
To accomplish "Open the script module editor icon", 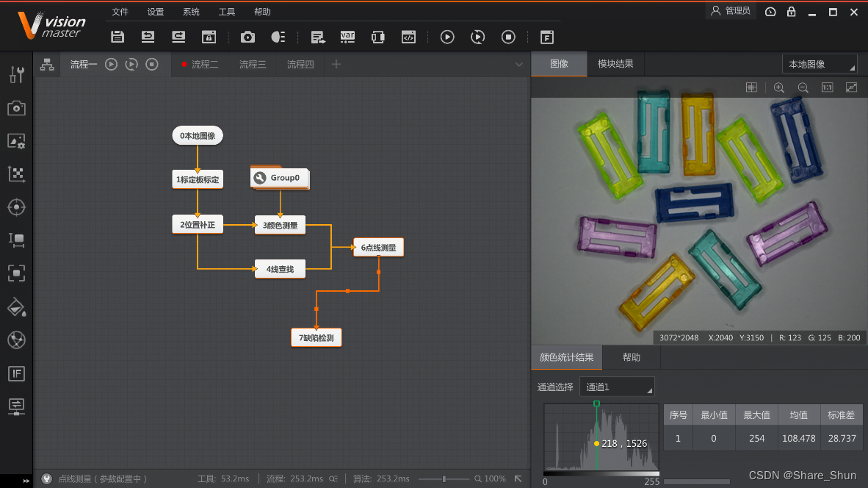I will (x=409, y=37).
